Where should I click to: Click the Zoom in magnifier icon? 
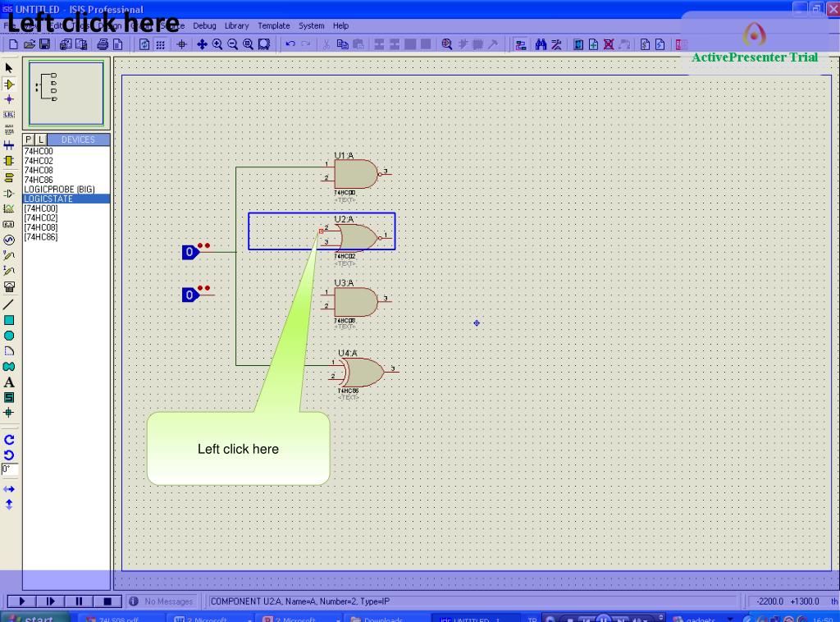tap(217, 44)
